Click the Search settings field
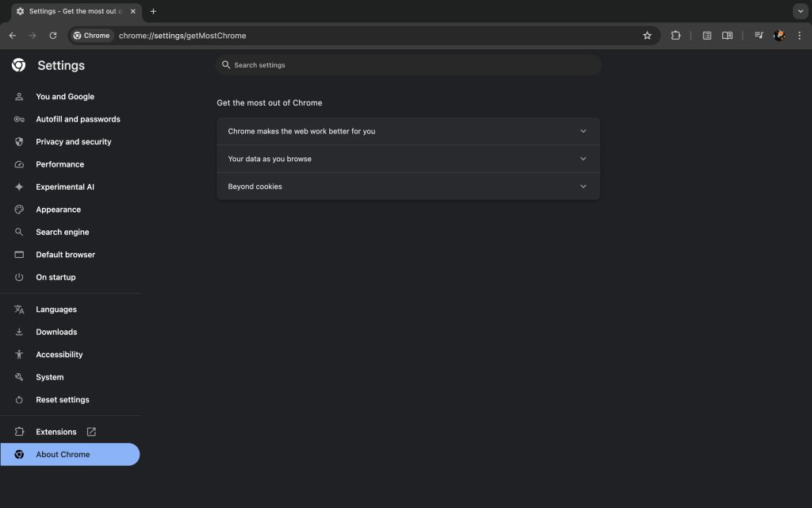The width and height of the screenshot is (812, 508). pyautogui.click(x=408, y=65)
